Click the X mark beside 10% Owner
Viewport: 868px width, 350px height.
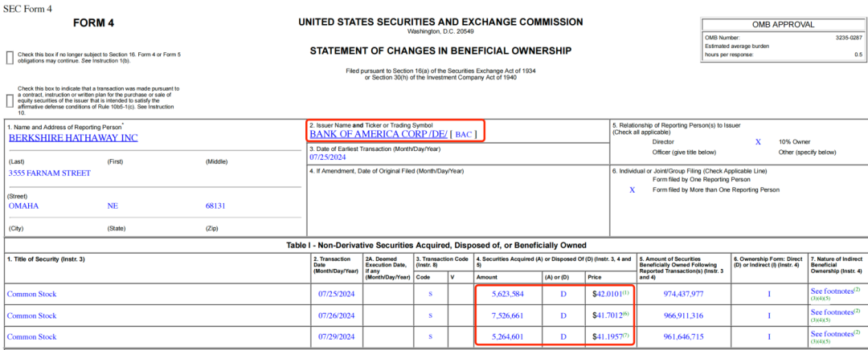758,141
